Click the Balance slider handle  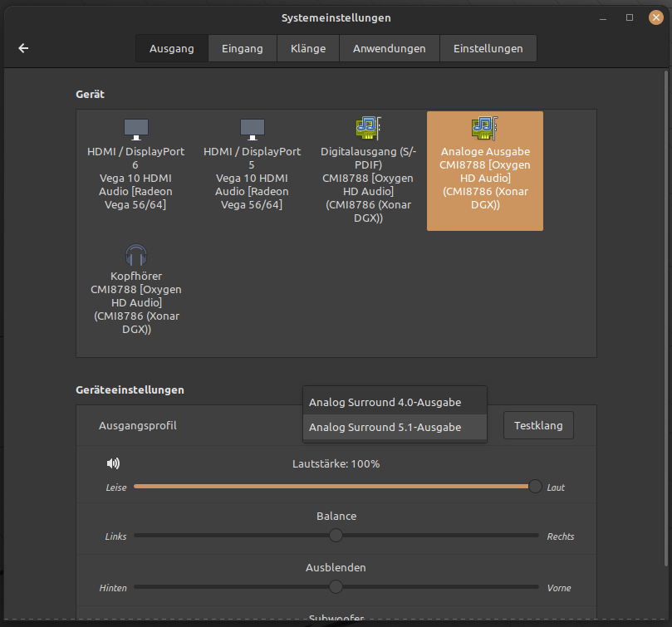tap(336, 535)
